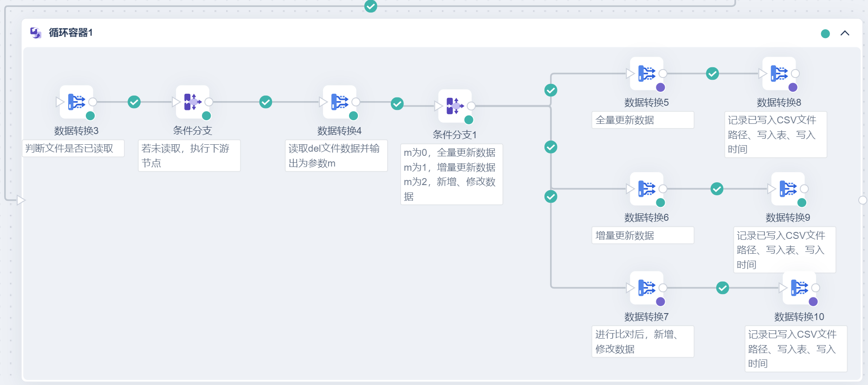Viewport: 868px width, 385px height.
Task: Click check mark between 数据转换7 and 数据转换10
Action: coord(723,288)
